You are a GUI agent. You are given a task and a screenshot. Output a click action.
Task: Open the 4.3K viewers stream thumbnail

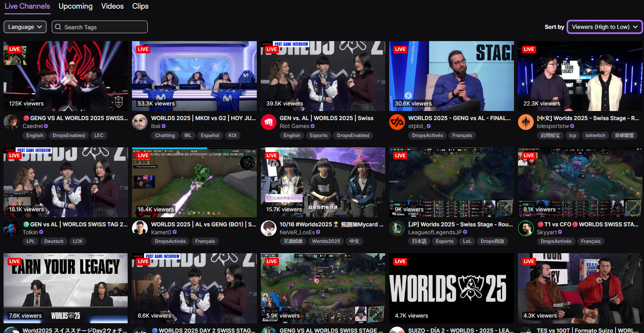click(x=580, y=288)
